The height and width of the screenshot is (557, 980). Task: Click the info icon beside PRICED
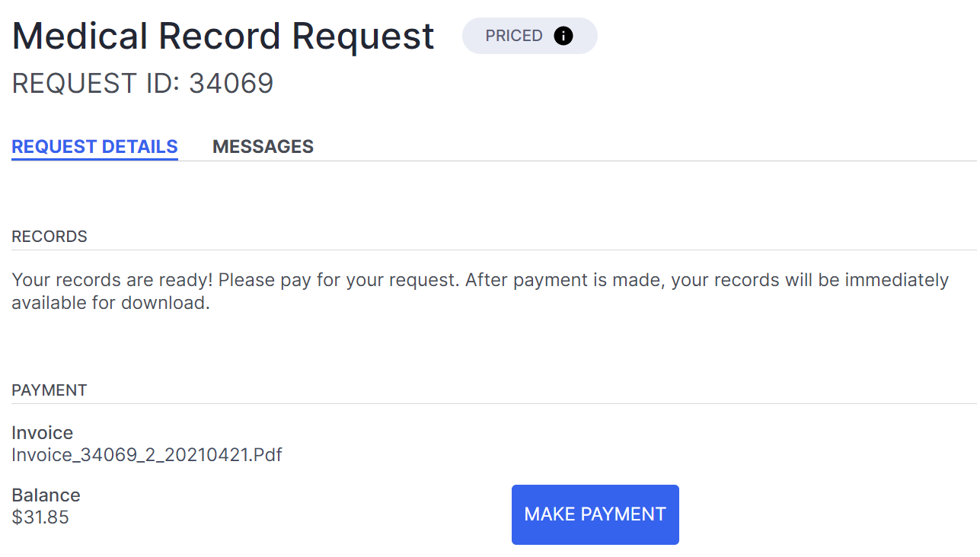(563, 36)
